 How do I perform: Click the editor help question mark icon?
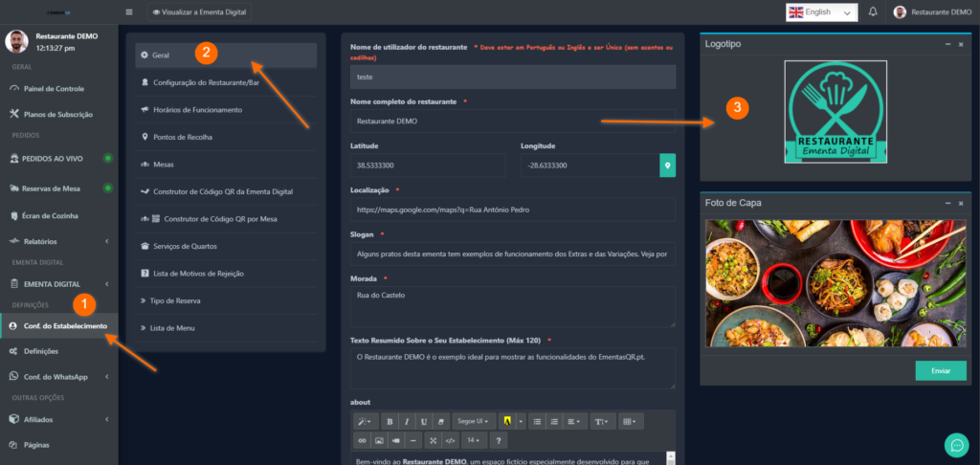pyautogui.click(x=498, y=440)
